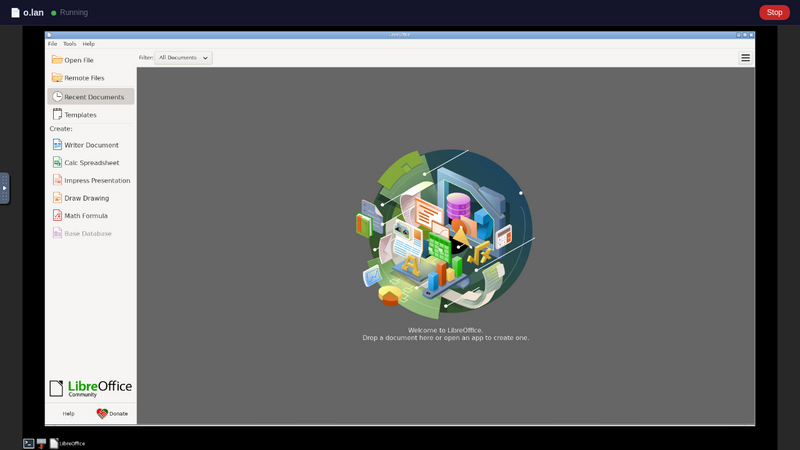Click the Welcome to LibreOffice text
Viewport: 800px width, 450px height.
[x=445, y=330]
